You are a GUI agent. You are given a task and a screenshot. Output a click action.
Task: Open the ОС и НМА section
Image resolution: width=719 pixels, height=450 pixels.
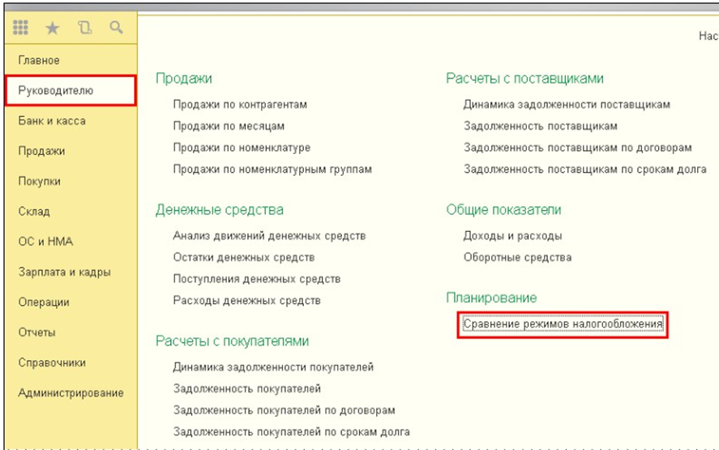click(45, 242)
